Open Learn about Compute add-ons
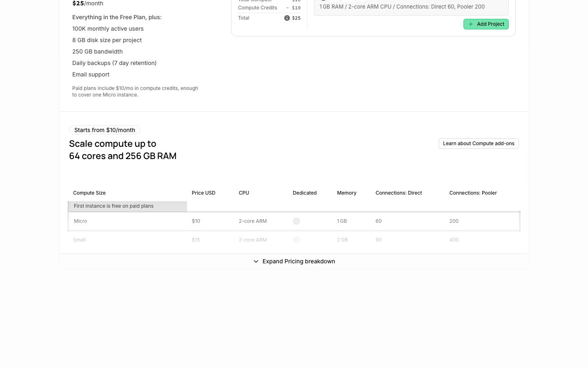Viewport: 588px width, 368px height. (x=479, y=144)
